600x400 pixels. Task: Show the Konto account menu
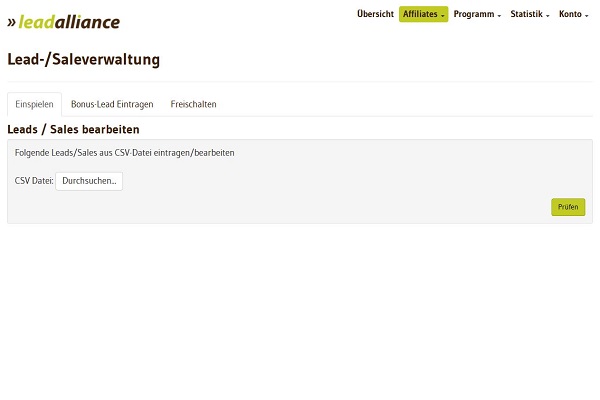point(571,14)
